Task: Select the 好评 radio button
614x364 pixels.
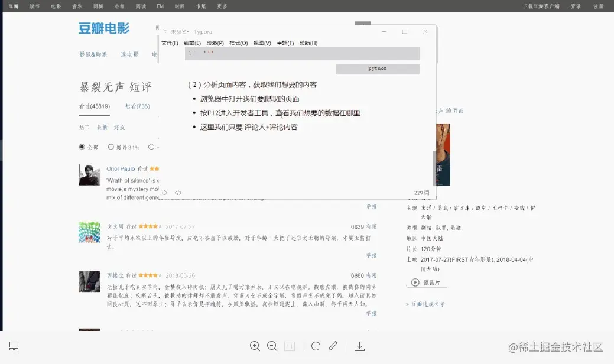Action: coord(111,147)
